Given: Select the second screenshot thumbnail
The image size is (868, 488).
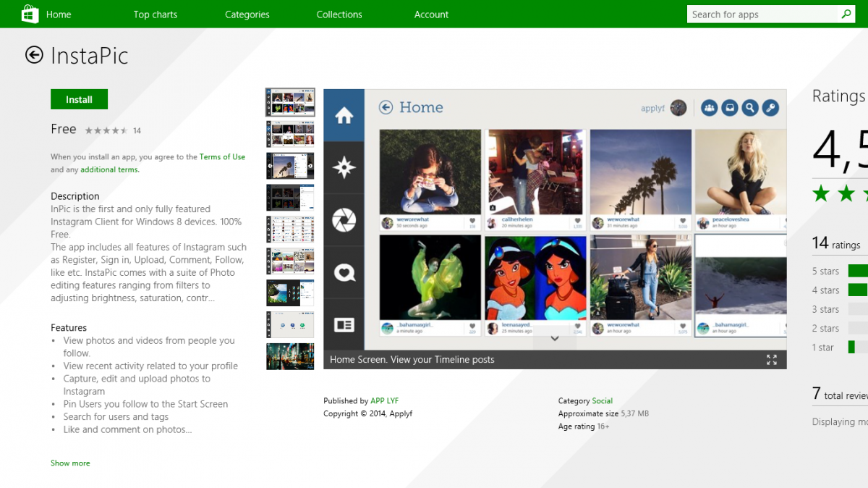Looking at the screenshot, I should click(290, 134).
